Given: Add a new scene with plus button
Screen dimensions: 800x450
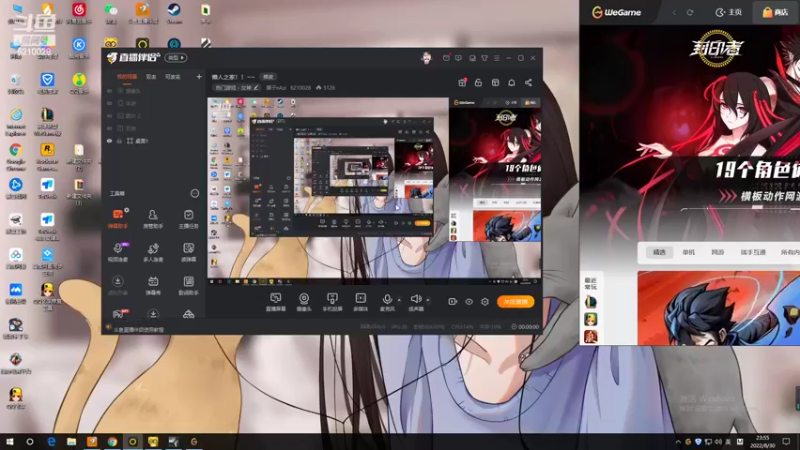Looking at the screenshot, I should click(x=199, y=77).
